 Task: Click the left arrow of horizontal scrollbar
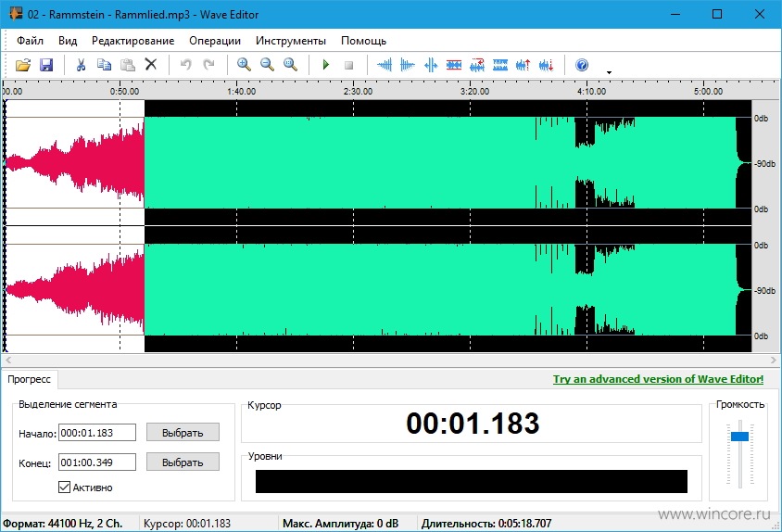tap(7, 360)
